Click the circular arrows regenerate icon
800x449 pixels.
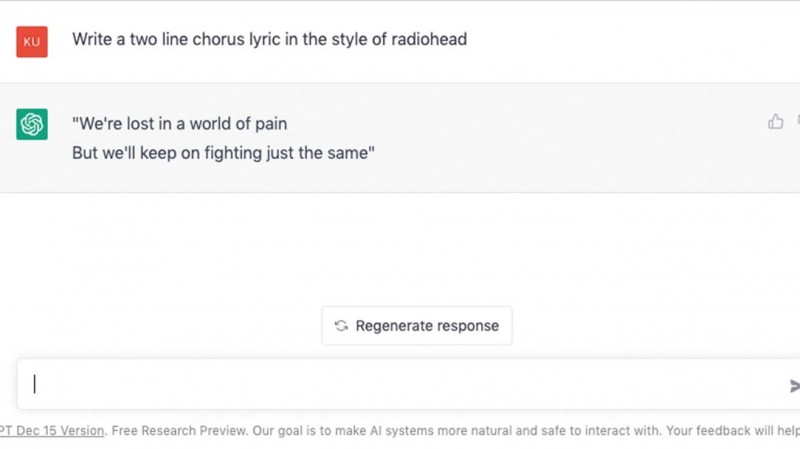coord(341,326)
